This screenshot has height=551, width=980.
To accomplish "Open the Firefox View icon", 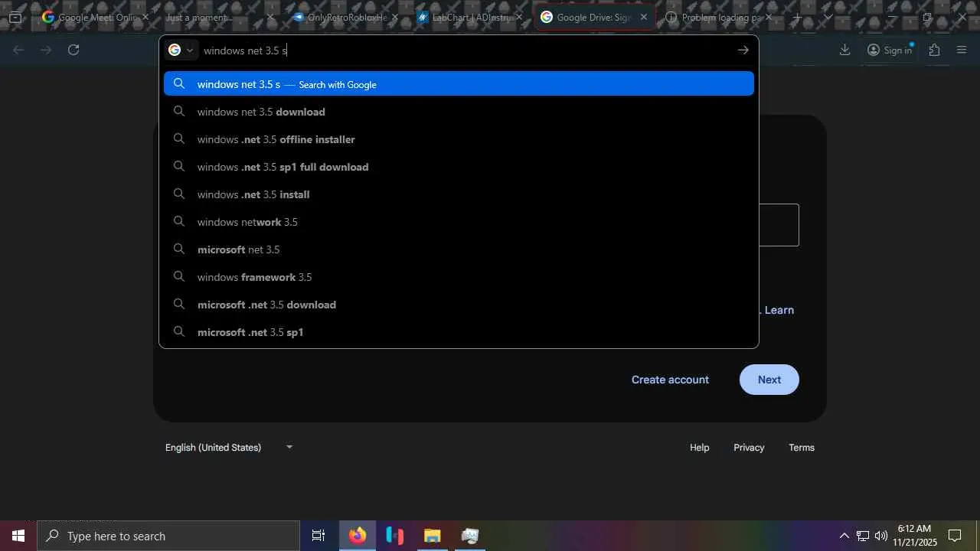I will 15,17.
